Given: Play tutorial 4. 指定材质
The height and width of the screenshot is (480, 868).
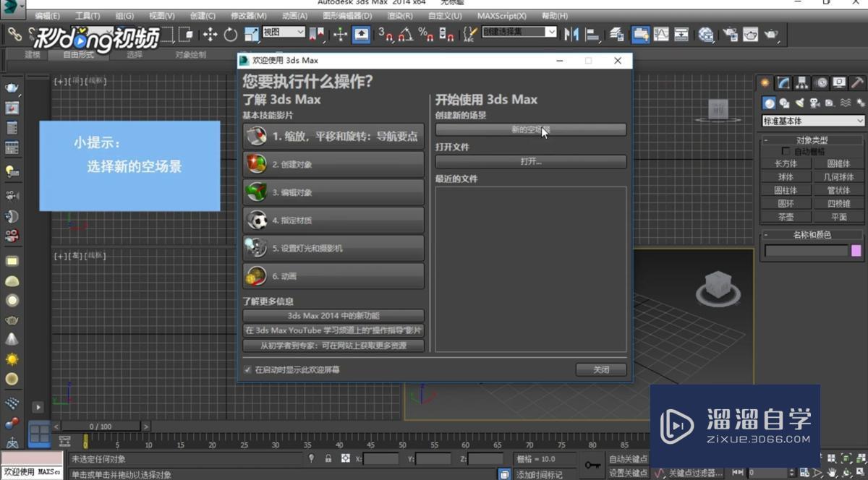Looking at the screenshot, I should (x=333, y=220).
